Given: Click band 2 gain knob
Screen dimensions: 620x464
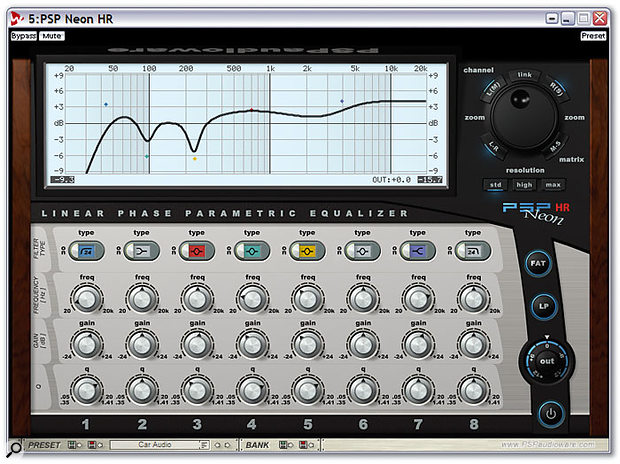Looking at the screenshot, I should [142, 345].
